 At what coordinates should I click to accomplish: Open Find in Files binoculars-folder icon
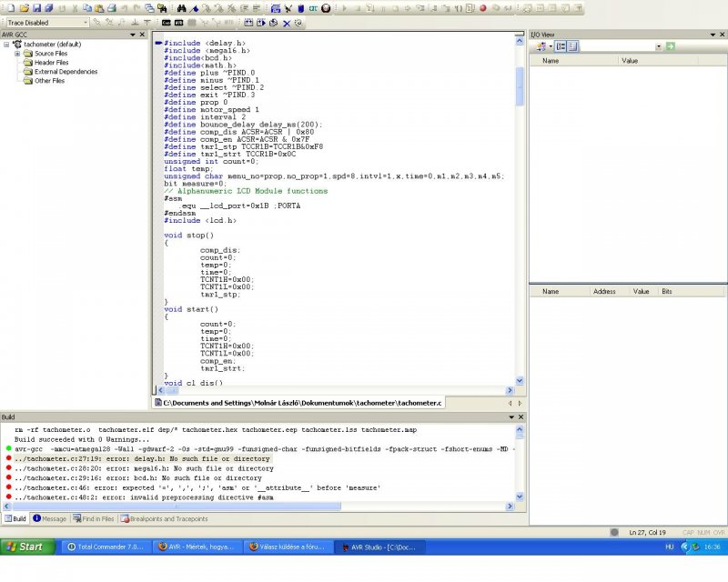click(162, 8)
